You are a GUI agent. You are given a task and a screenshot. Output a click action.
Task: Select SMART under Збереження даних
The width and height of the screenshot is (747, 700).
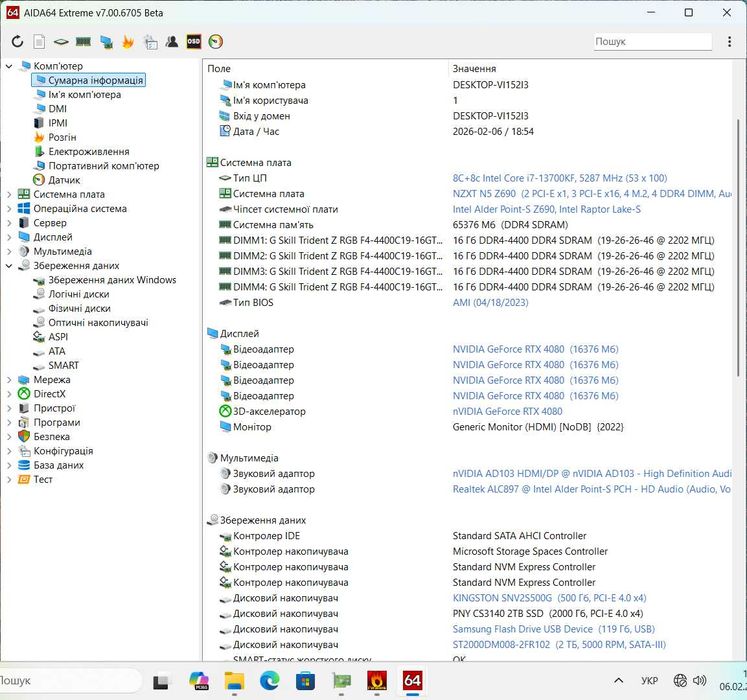pyautogui.click(x=63, y=365)
